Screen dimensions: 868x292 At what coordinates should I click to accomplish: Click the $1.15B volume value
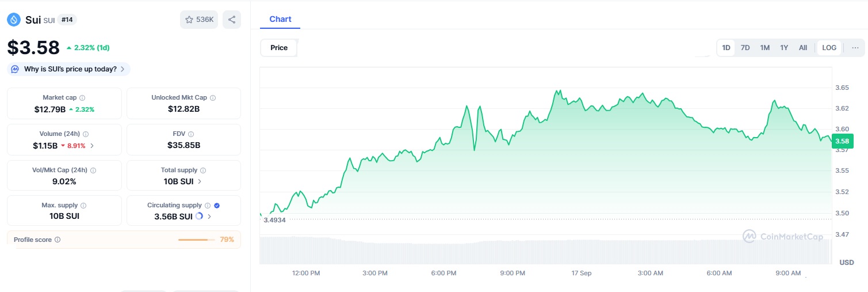pos(45,145)
